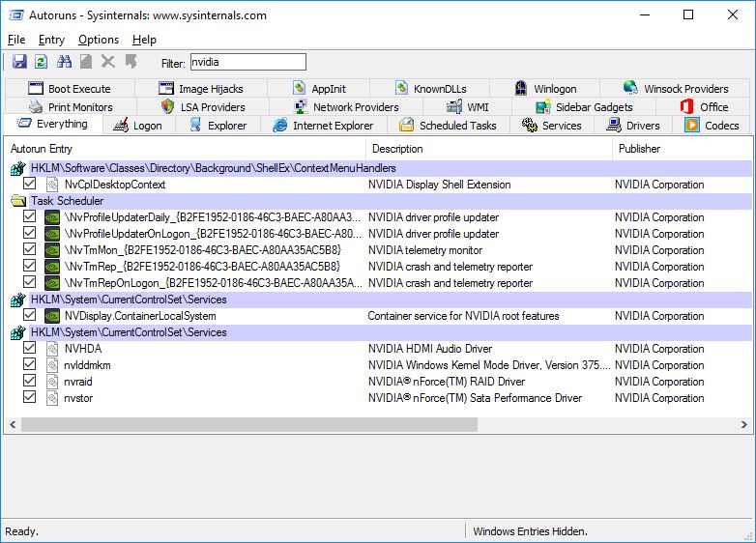
Task: Switch to the Internet Explorer tab
Action: pos(324,126)
